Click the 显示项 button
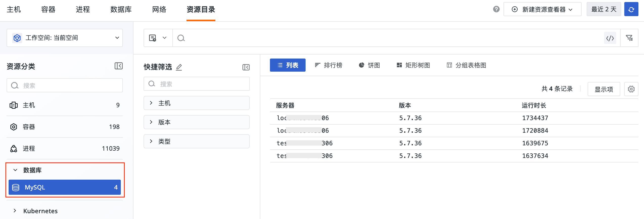The width and height of the screenshot is (644, 219). click(604, 89)
